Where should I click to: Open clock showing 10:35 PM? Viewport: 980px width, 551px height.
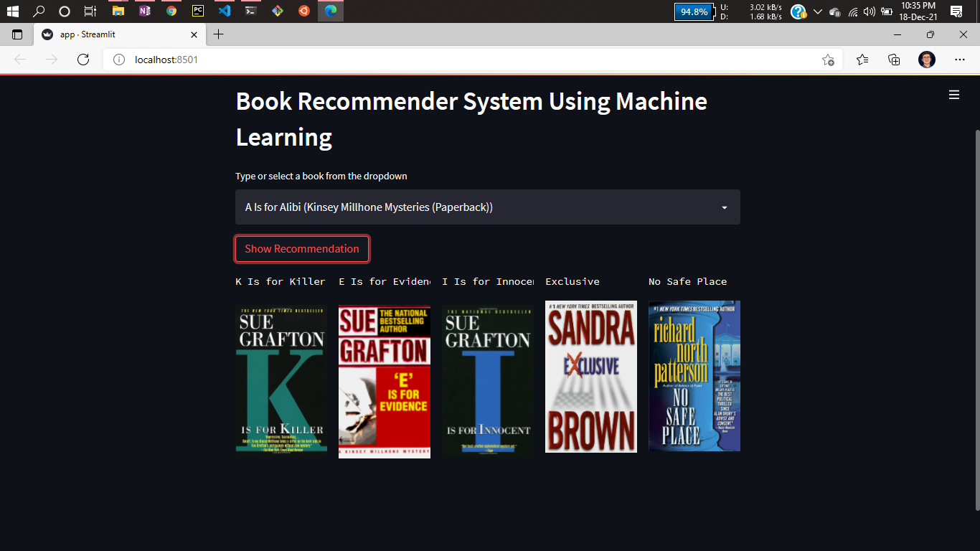[918, 11]
